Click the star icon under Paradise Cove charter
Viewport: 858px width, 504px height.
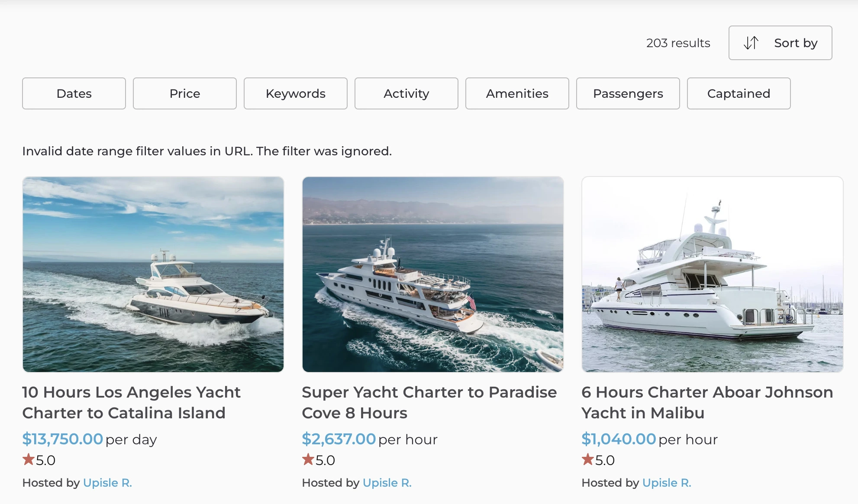309,459
